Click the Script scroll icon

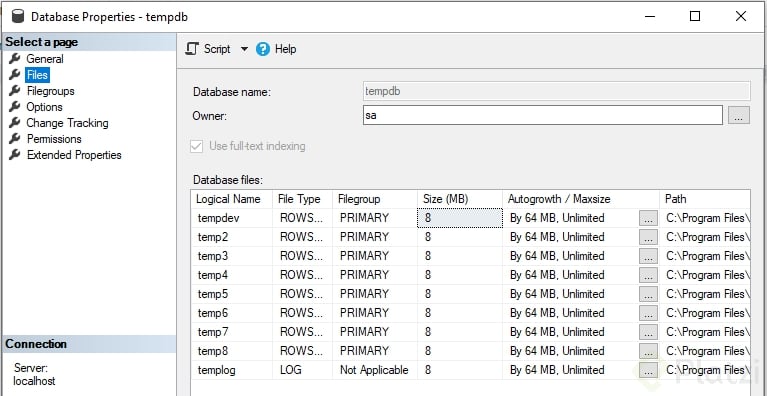(192, 49)
